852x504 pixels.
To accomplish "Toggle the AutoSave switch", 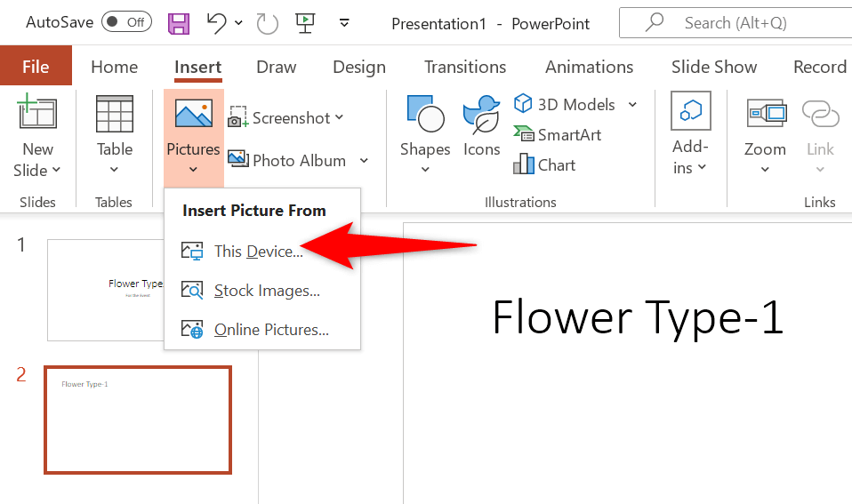I will [126, 22].
